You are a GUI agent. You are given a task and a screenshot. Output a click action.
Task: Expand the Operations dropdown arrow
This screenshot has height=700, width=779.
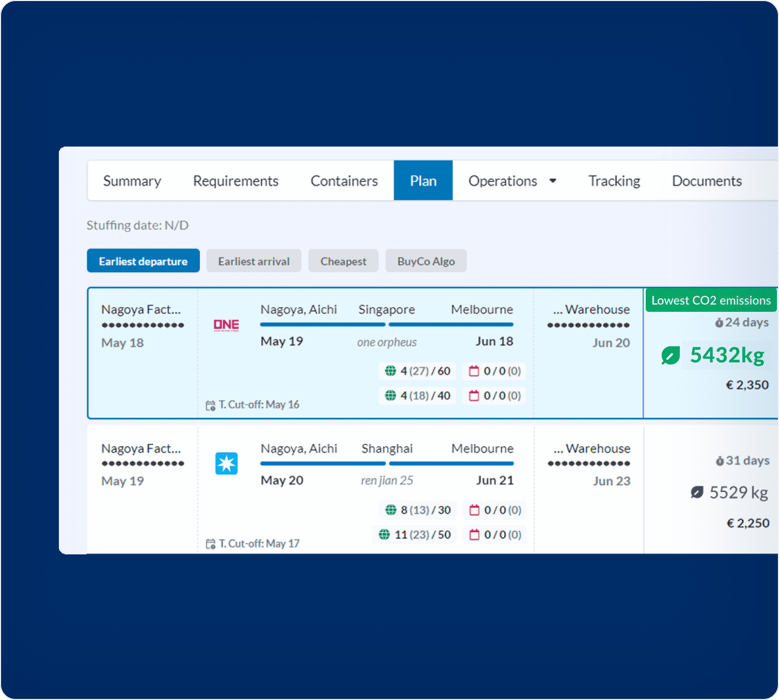click(553, 181)
